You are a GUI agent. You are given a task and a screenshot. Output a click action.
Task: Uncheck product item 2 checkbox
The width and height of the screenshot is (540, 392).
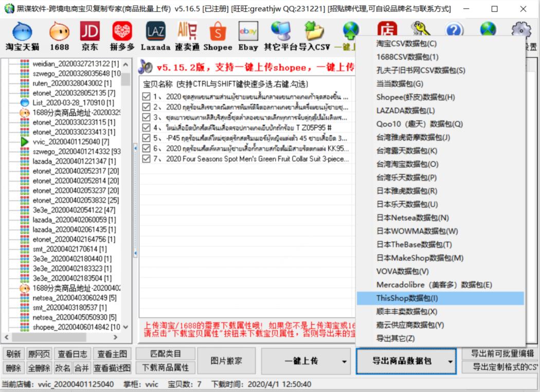pos(147,107)
